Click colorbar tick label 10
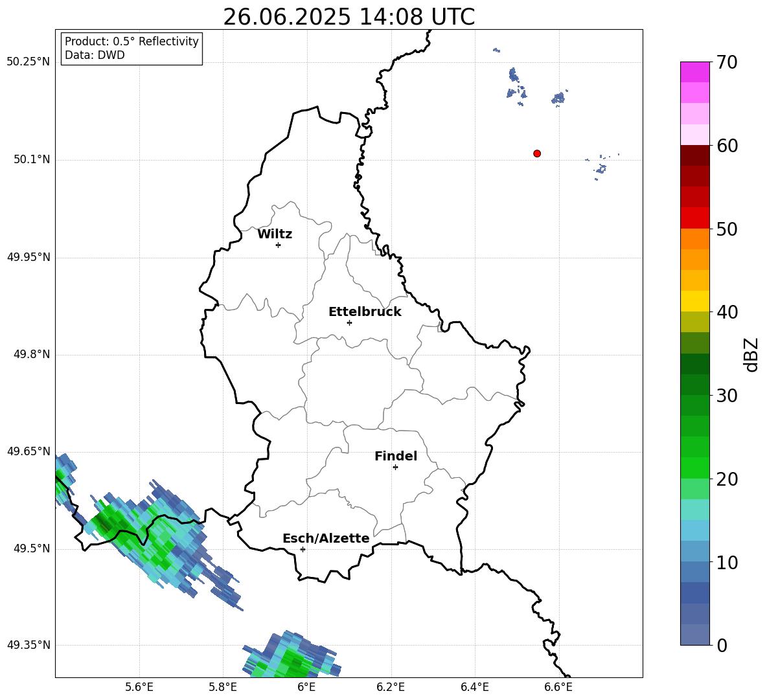767x700 pixels. [x=727, y=562]
